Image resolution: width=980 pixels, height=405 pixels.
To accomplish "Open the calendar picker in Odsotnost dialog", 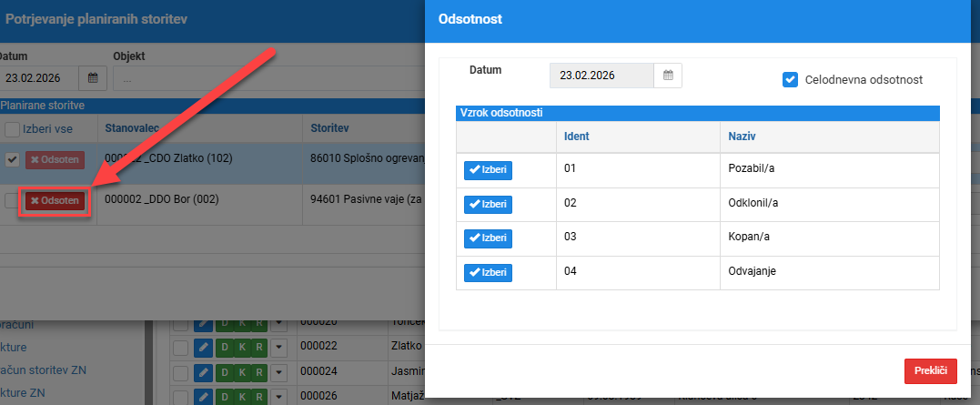I will coord(668,76).
